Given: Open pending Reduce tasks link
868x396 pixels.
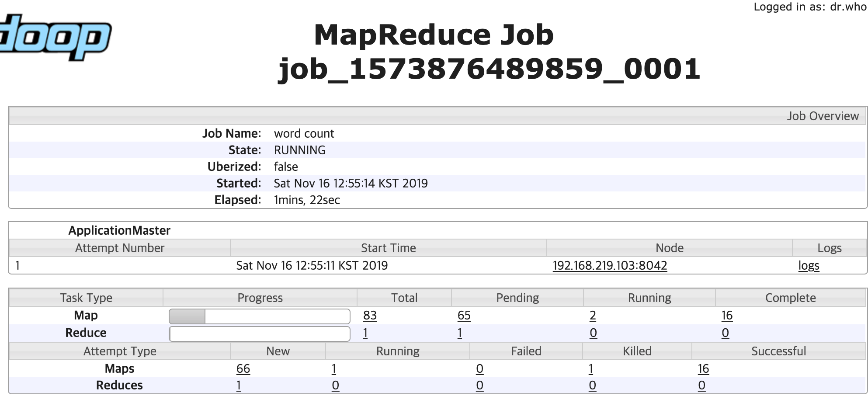Looking at the screenshot, I should (459, 333).
